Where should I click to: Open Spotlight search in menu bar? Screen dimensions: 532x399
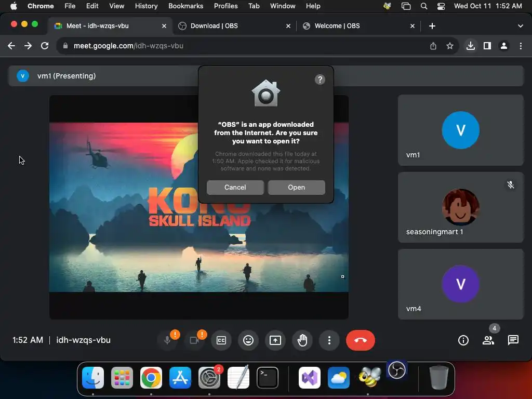click(x=424, y=6)
